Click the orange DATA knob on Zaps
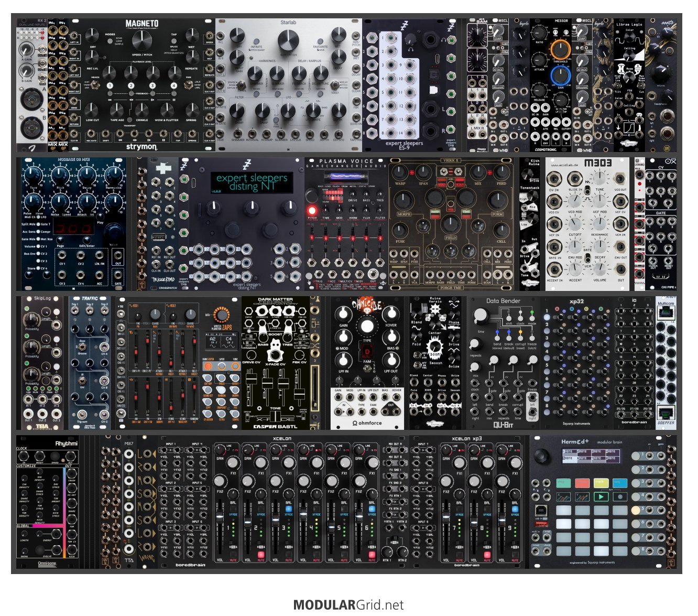The width and height of the screenshot is (698, 616). pyautogui.click(x=223, y=316)
